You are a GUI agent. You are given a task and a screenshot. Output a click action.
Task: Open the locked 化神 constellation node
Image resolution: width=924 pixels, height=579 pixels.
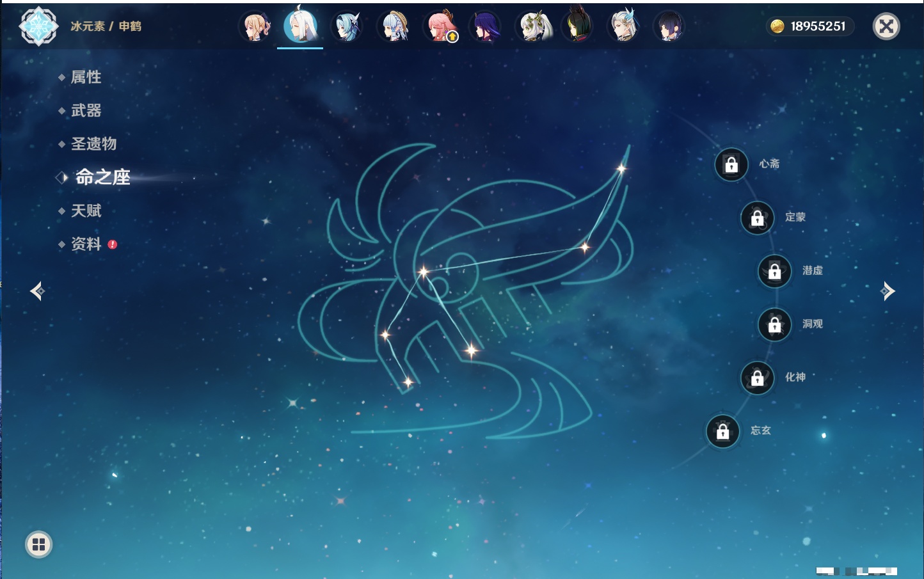coord(758,377)
